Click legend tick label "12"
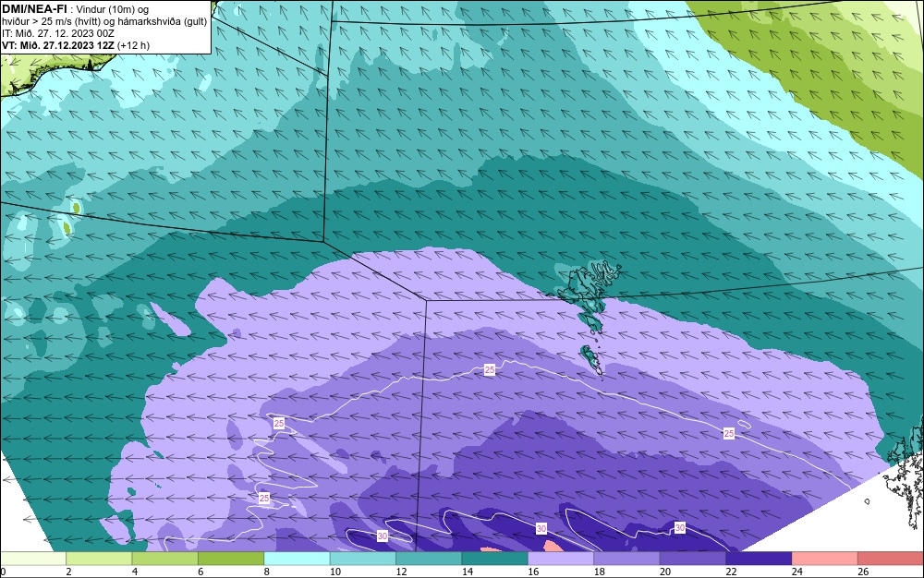Image resolution: width=924 pixels, height=578 pixels. (x=401, y=572)
